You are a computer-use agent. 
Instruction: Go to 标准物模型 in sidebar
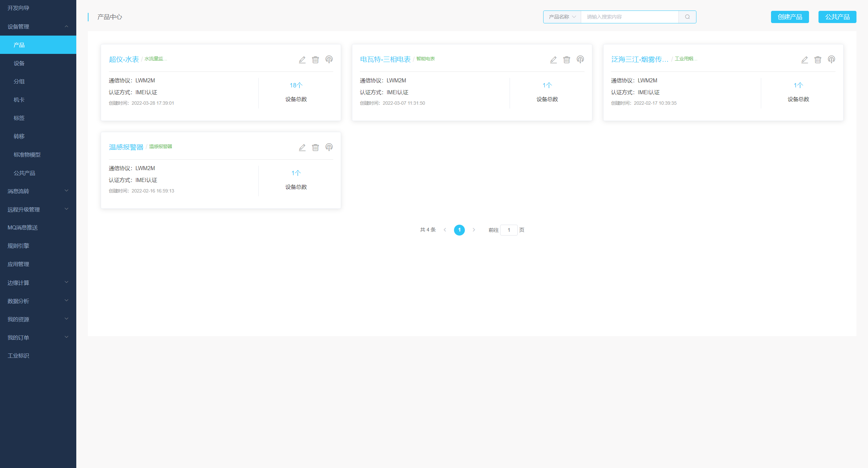[x=27, y=155]
